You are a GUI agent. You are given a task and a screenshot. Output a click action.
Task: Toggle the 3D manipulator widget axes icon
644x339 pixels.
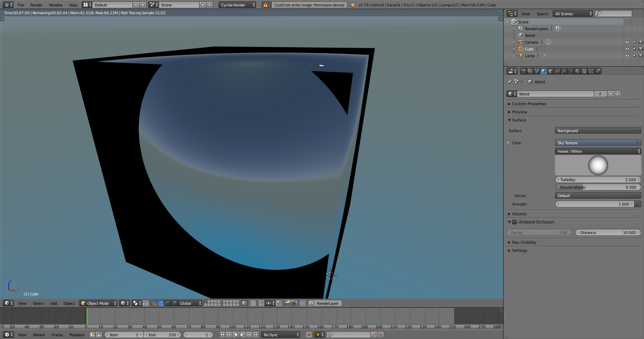[x=154, y=303]
